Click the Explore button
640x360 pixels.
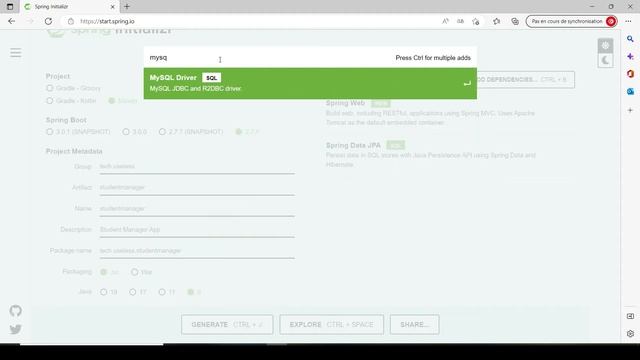pyautogui.click(x=331, y=324)
